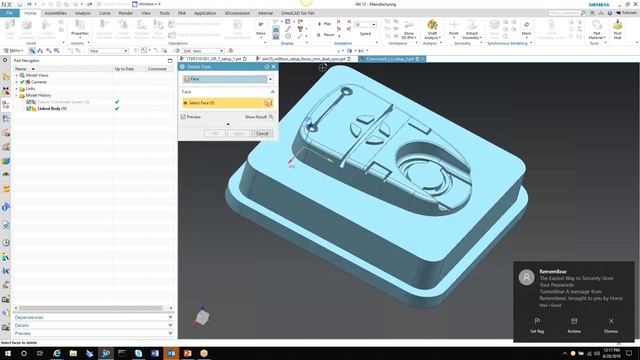Click the Play animation button

324,24
